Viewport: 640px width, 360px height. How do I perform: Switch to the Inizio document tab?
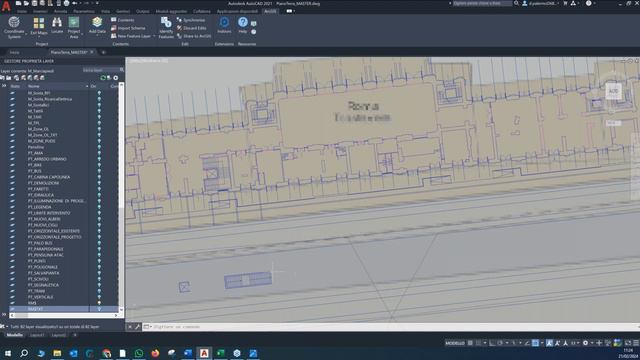pos(14,52)
